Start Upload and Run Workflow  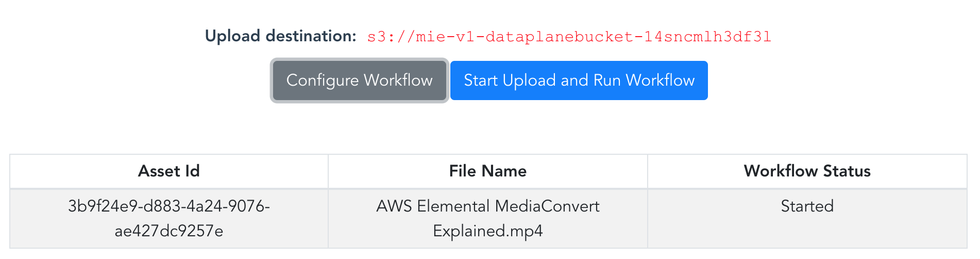click(579, 80)
